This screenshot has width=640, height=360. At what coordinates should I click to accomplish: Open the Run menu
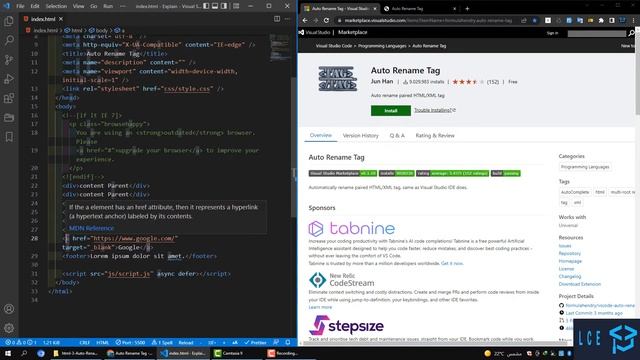[x=108, y=6]
